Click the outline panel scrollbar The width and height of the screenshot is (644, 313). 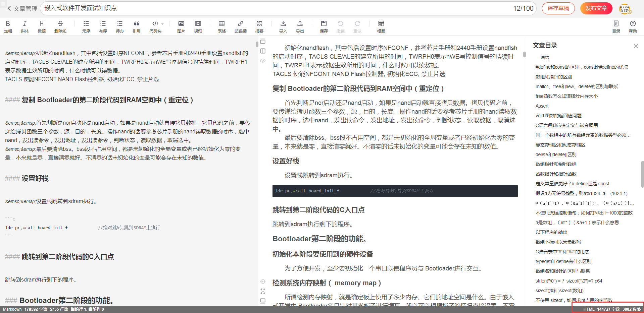pos(642,174)
